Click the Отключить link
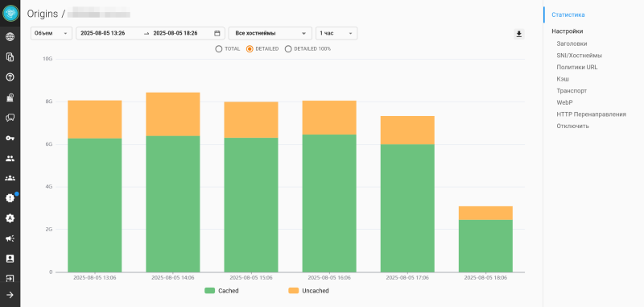644x307 pixels. pos(573,127)
